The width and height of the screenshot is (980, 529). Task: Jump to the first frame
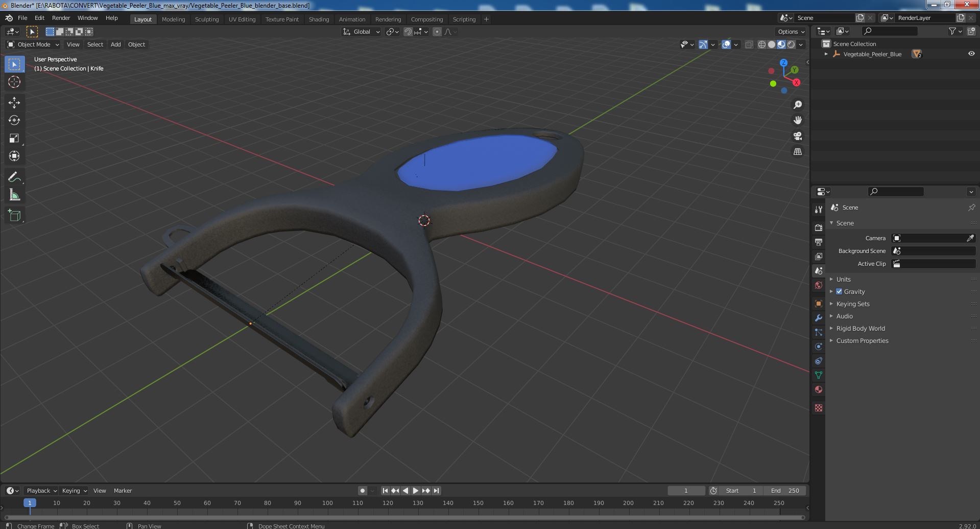(385, 491)
